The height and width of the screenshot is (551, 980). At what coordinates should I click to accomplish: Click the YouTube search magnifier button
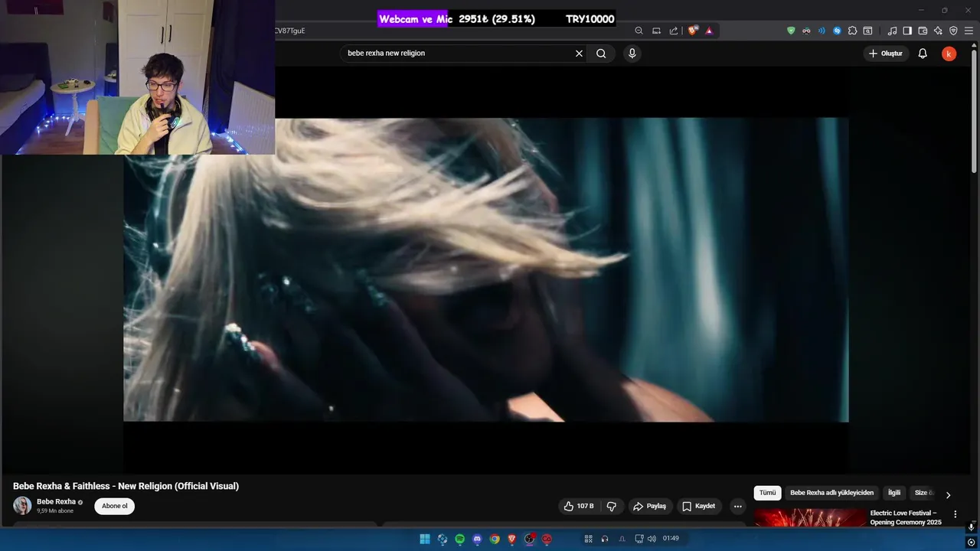tap(601, 54)
